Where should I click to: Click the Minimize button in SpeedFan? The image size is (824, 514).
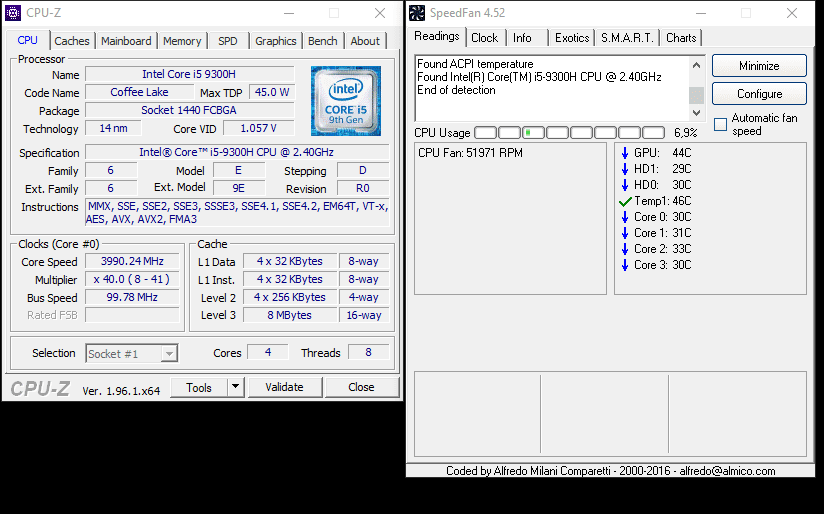pos(759,66)
